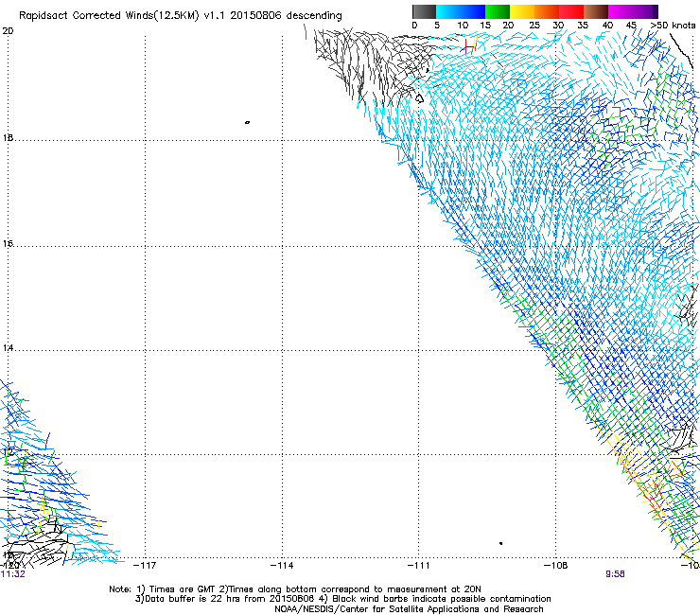Viewport: 700px width, 615px height.
Task: Click the green 15-20 knots legend segment
Action: (498, 11)
